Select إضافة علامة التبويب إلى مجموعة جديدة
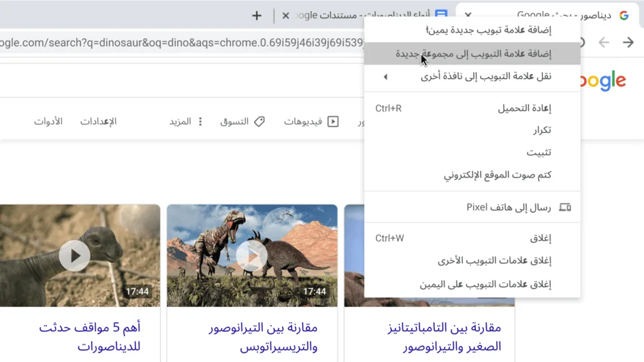 (x=472, y=54)
